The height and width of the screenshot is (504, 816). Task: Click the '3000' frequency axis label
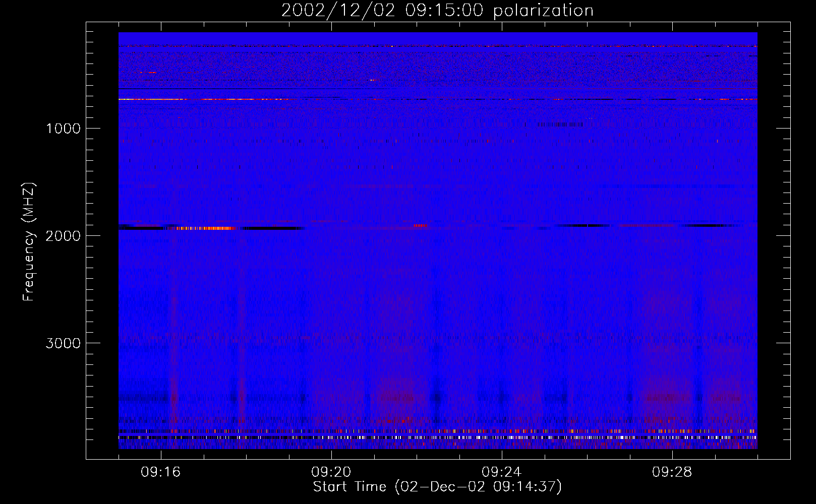coord(63,343)
